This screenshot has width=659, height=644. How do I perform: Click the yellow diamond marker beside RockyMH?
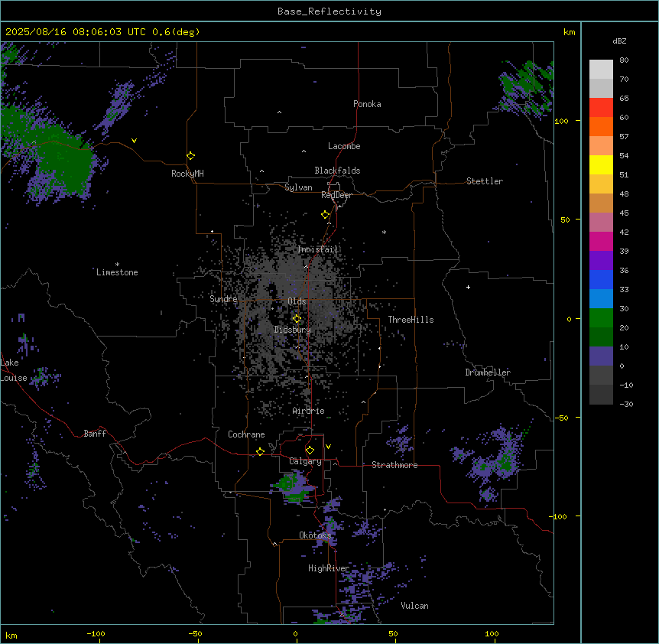point(190,155)
